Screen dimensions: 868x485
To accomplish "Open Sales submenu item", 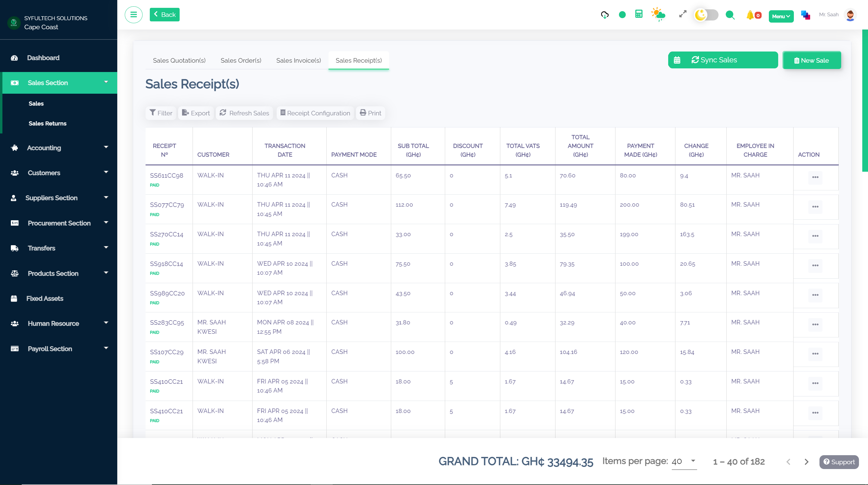I will pos(36,104).
